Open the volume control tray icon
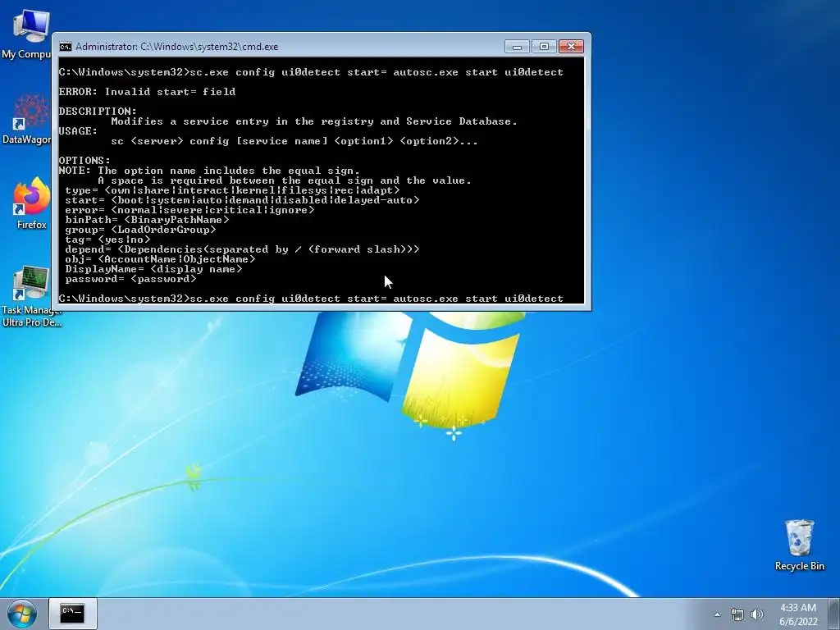840x630 pixels. click(757, 614)
